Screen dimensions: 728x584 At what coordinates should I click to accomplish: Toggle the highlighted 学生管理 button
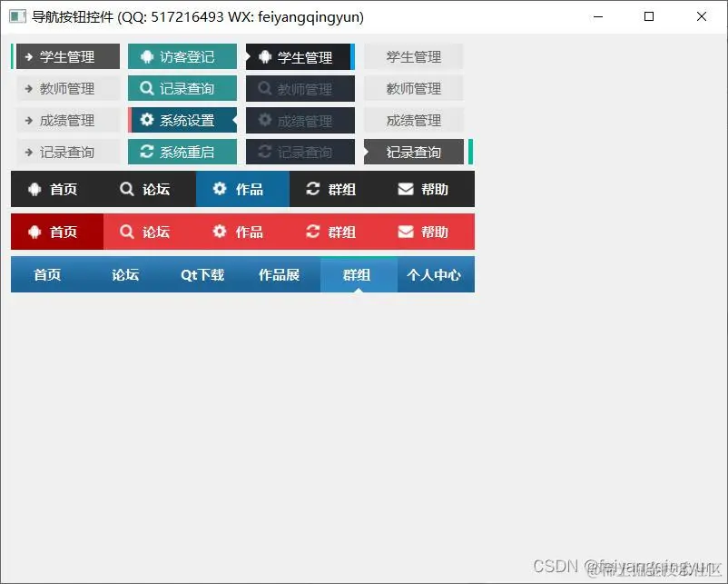[300, 56]
